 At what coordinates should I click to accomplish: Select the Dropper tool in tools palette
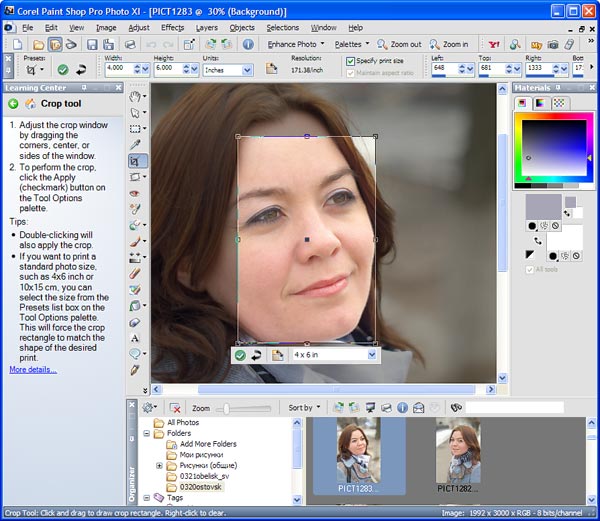point(135,145)
